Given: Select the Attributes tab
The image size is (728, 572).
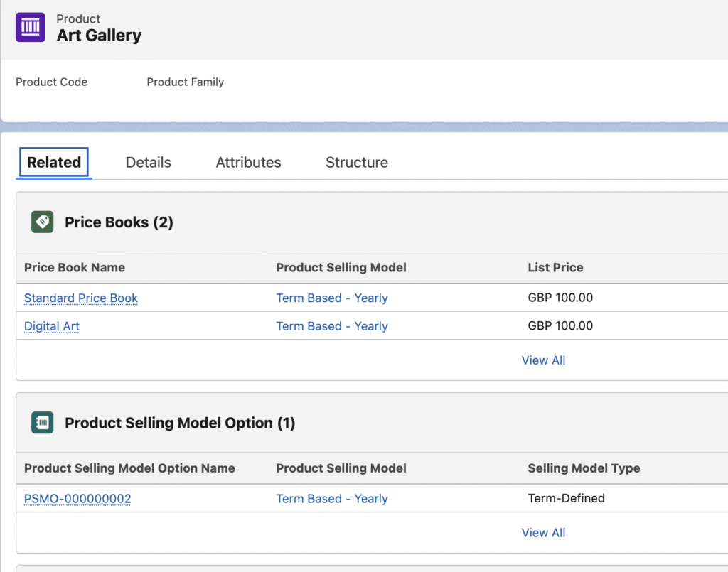Looking at the screenshot, I should point(248,162).
